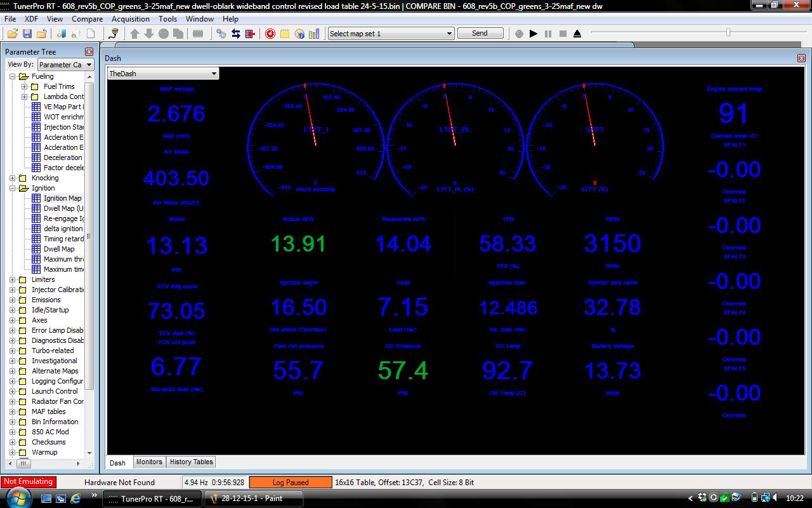Open the Compare menu

coord(87,19)
